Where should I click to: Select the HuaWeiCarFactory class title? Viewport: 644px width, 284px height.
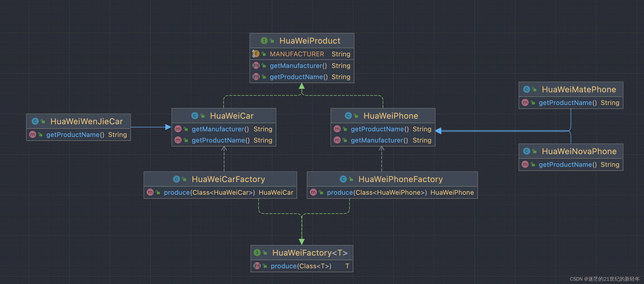tap(228, 179)
